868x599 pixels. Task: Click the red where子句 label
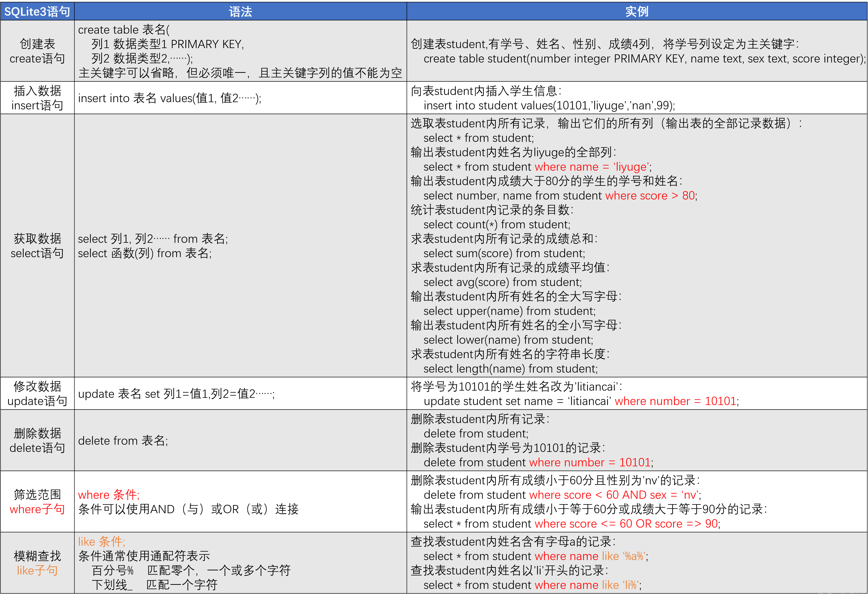pyautogui.click(x=37, y=509)
